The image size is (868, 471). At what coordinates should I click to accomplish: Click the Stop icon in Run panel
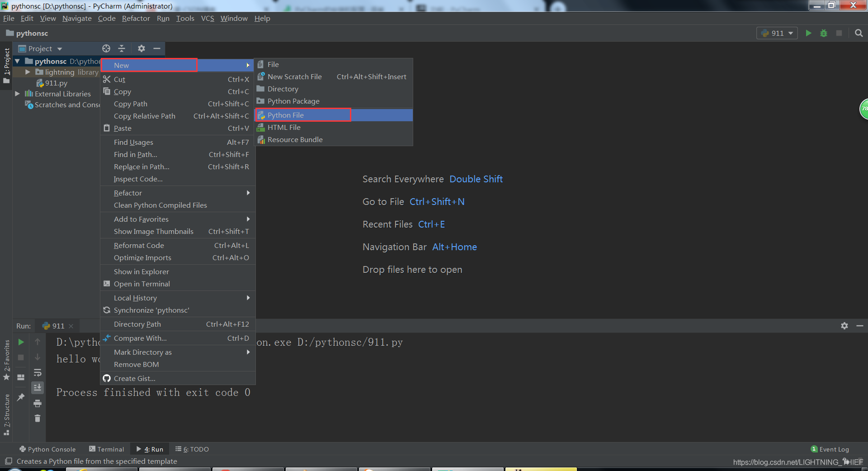coord(21,357)
